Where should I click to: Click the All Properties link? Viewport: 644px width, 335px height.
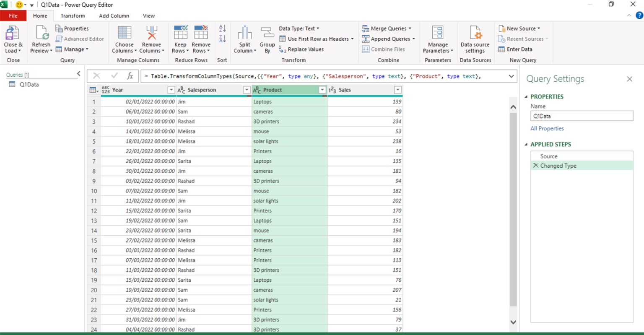(547, 128)
